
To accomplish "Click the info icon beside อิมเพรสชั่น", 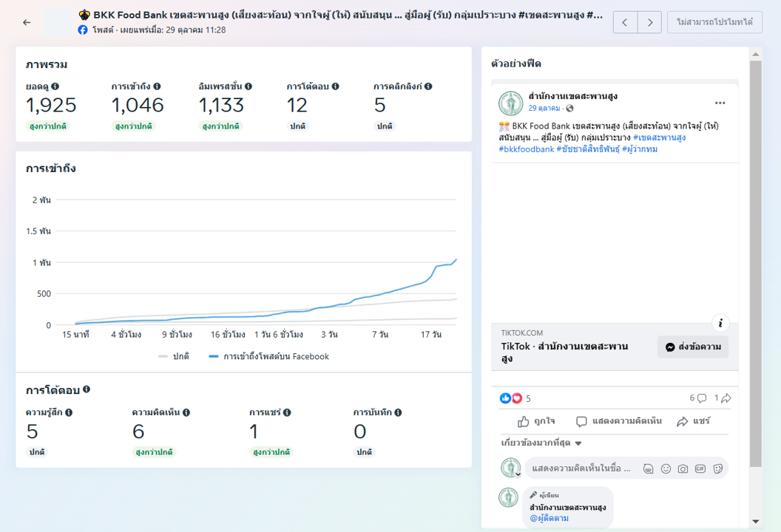I will coord(248,86).
